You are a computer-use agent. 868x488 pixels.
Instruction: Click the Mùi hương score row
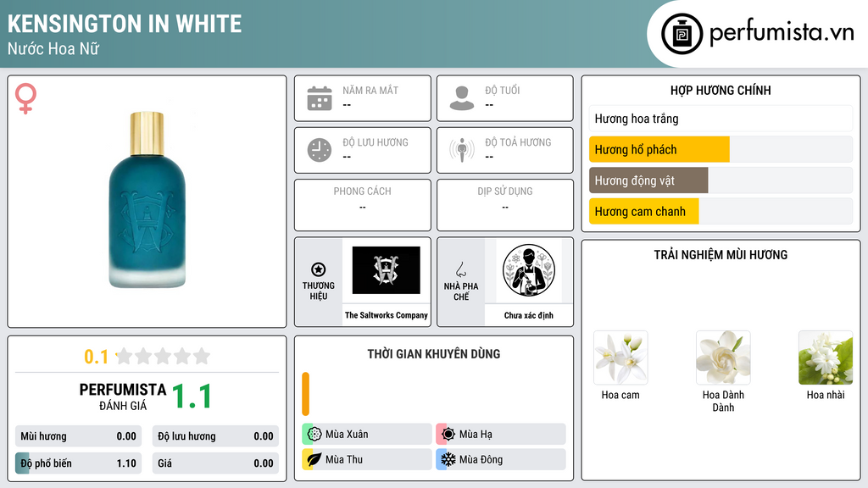tap(78, 436)
